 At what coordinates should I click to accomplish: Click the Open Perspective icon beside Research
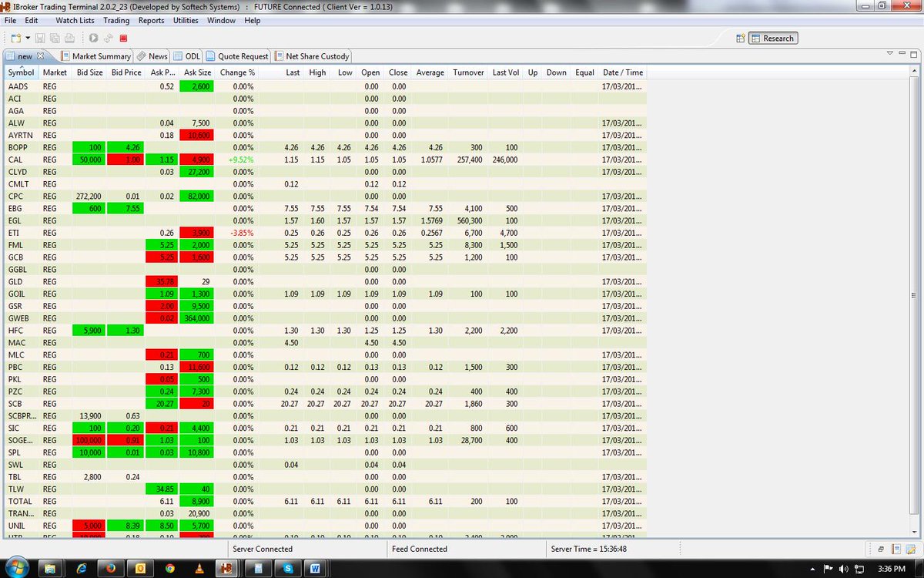coord(740,38)
